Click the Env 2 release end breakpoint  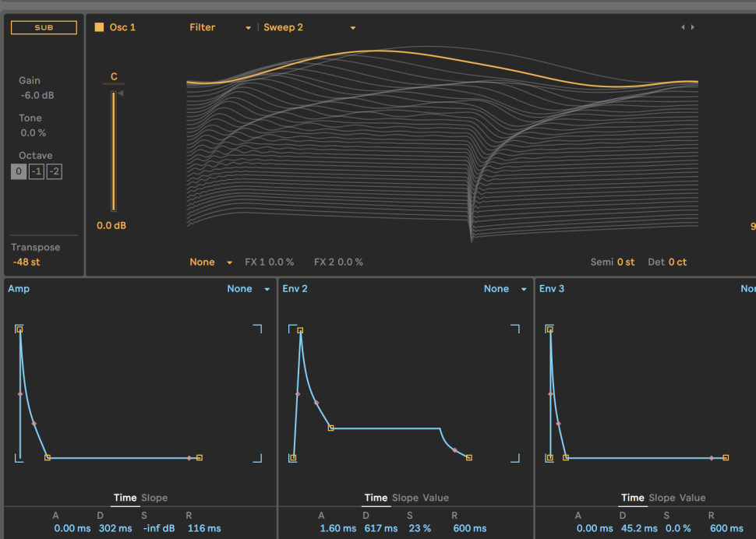click(468, 458)
